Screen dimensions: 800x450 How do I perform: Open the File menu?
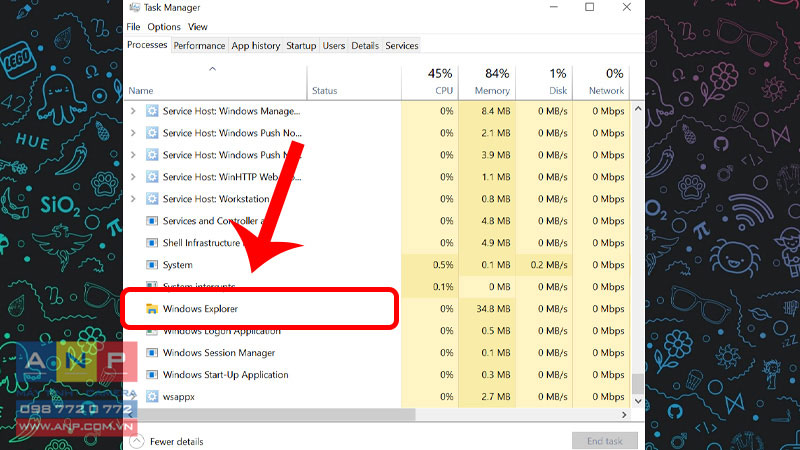click(133, 27)
